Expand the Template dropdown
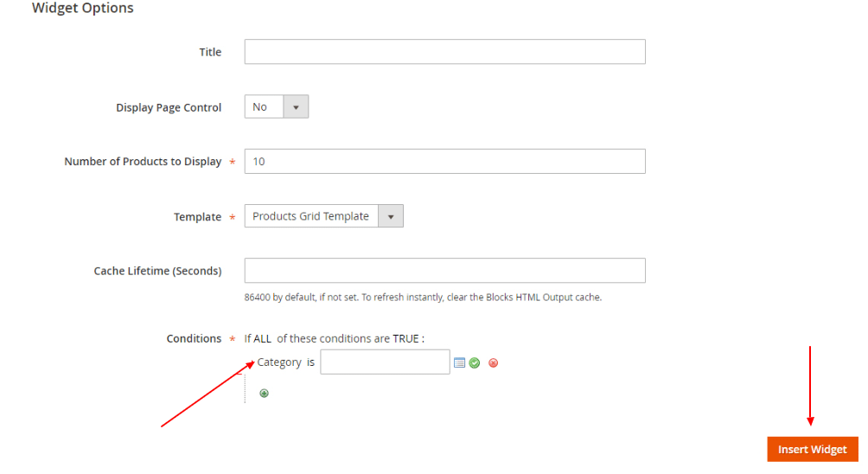 [323, 216]
